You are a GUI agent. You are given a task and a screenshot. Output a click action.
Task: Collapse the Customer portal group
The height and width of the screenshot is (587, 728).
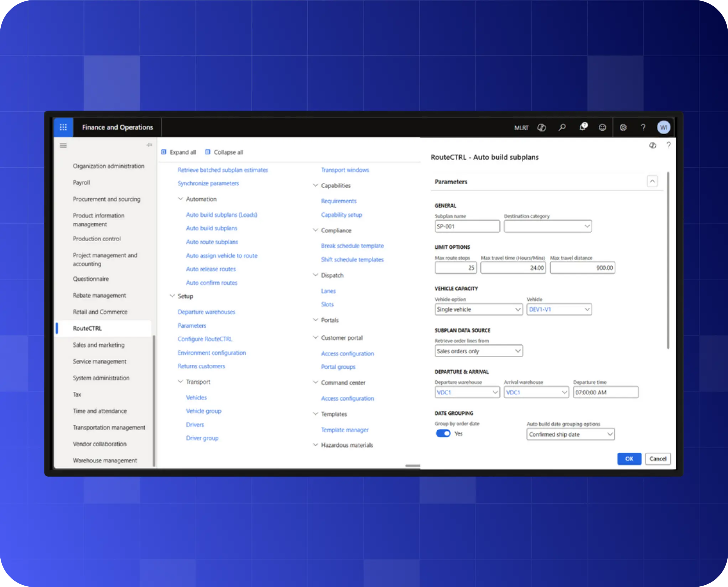point(315,337)
